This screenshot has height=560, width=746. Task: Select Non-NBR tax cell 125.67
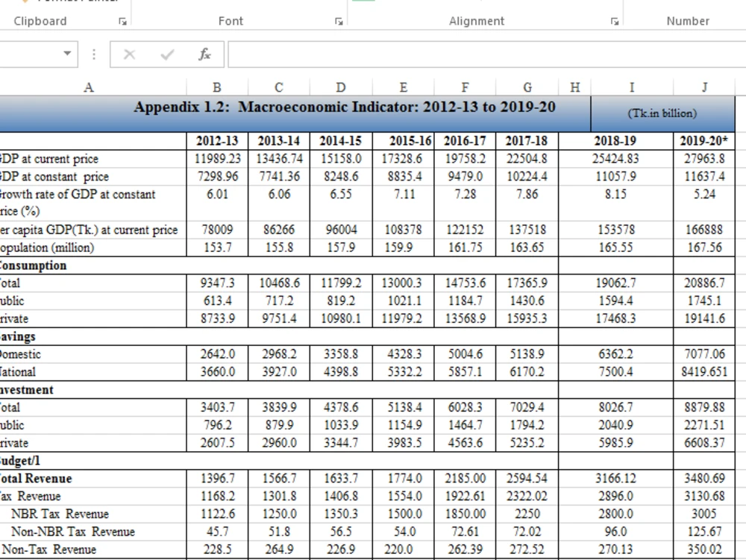point(704,532)
